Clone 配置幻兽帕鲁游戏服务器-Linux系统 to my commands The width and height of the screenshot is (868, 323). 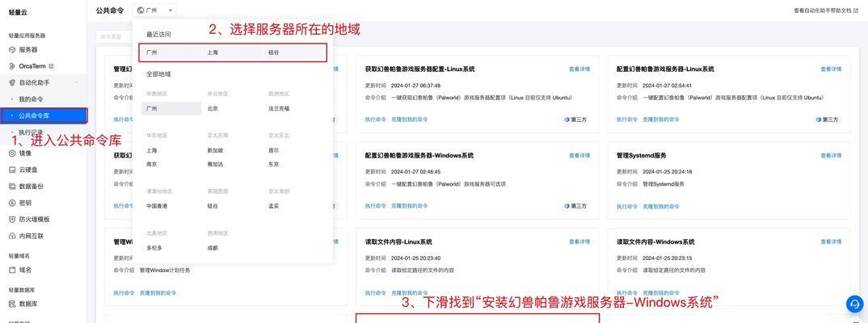click(x=661, y=120)
